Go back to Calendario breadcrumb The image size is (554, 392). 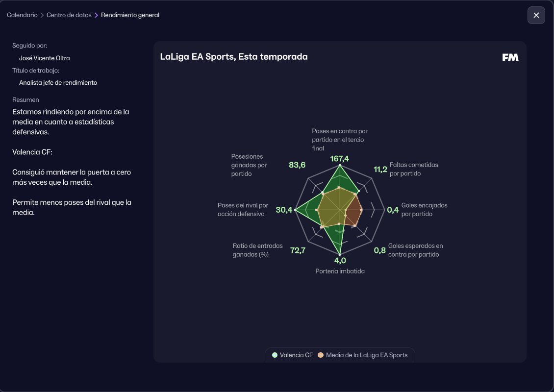click(22, 15)
